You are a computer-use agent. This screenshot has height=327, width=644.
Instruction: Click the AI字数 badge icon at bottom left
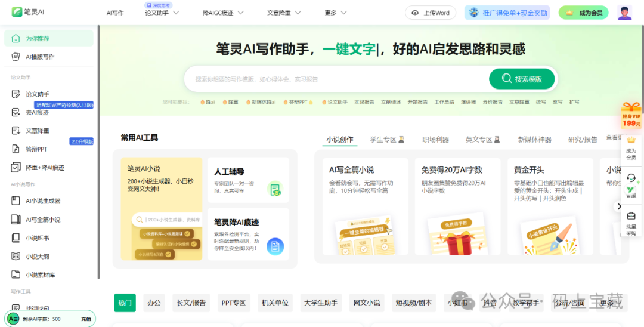click(13, 319)
